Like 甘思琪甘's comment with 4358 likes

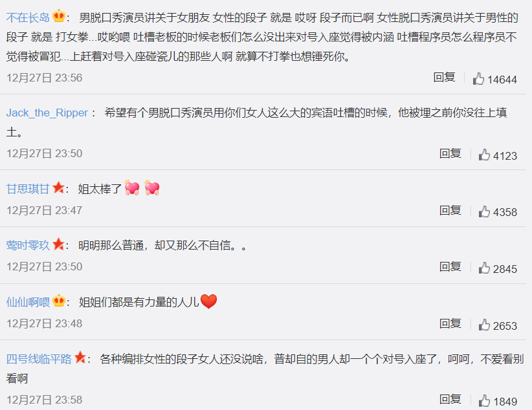484,211
